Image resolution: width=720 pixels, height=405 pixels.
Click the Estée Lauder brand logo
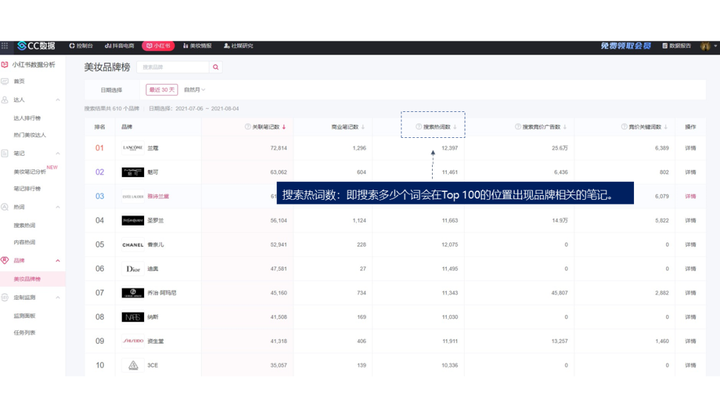point(133,196)
